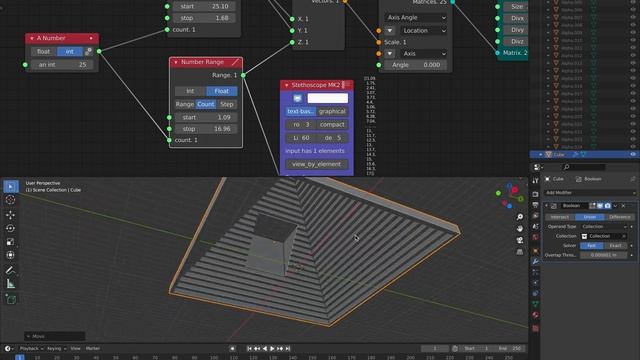
Task: Click the A Number node link icon
Action: [x=89, y=51]
